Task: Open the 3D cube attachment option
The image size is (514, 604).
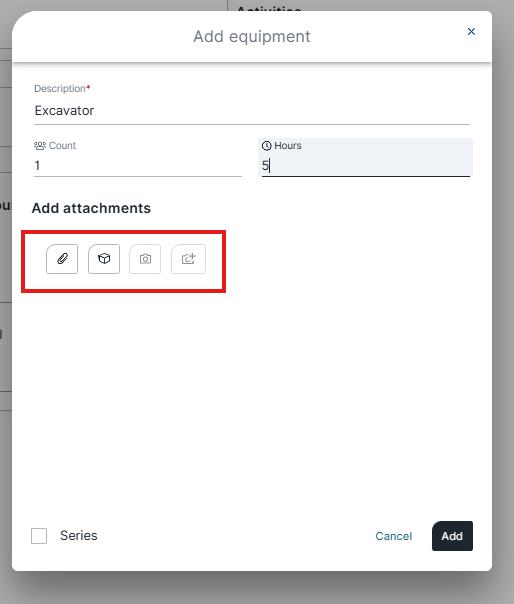Action: tap(104, 259)
